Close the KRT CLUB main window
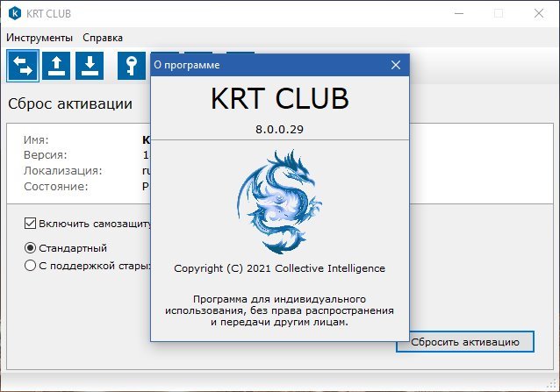560x392 pixels. coord(539,13)
